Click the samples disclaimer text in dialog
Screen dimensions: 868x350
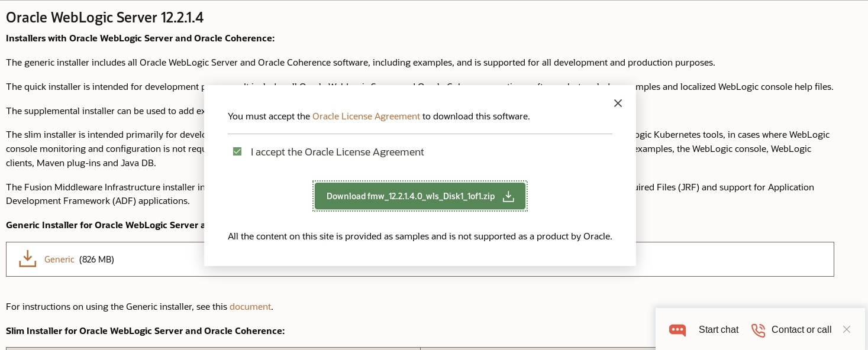click(420, 236)
